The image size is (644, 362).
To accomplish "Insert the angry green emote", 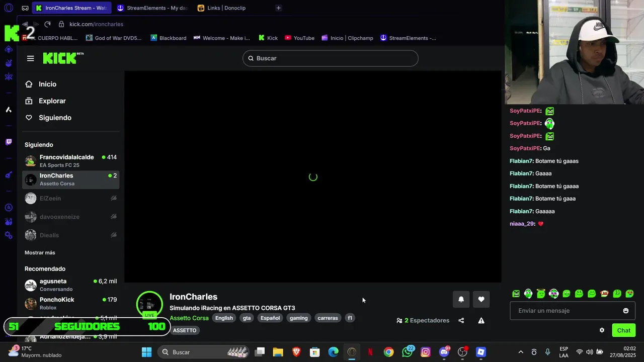I will [516, 294].
